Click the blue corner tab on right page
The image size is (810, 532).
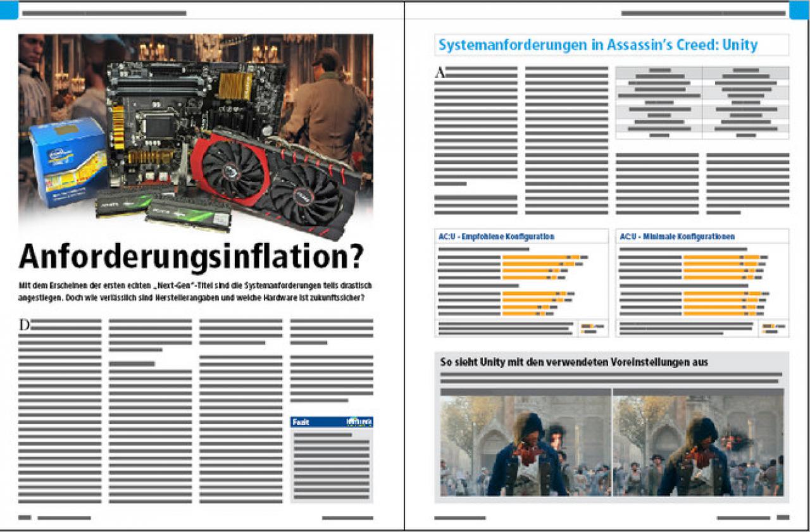799,11
